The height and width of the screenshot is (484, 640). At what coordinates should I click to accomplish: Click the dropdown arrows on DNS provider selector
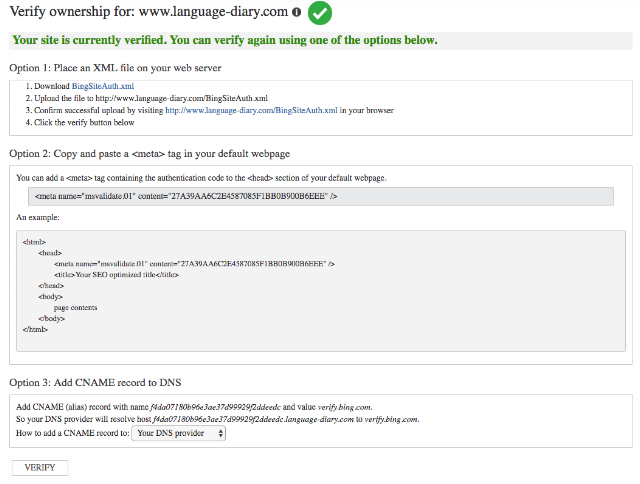point(220,433)
